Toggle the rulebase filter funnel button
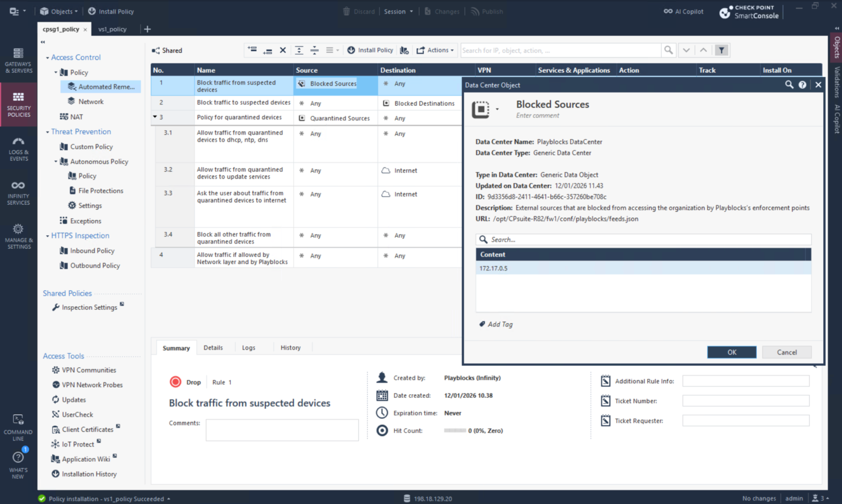 tap(722, 50)
